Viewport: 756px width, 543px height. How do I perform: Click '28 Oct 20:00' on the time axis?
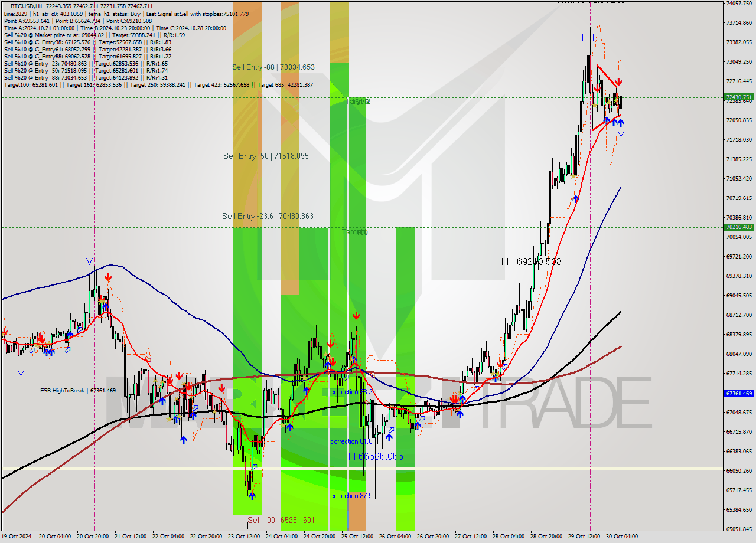coord(548,537)
